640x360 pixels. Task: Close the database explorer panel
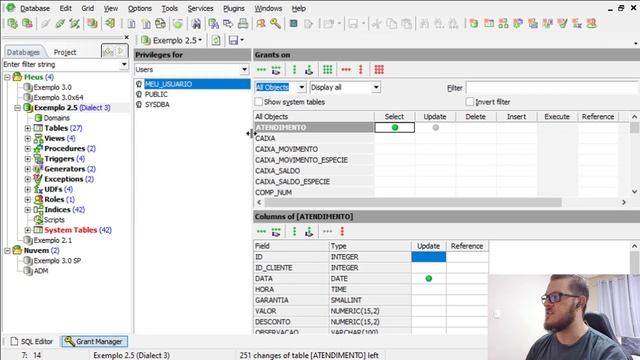pos(126,37)
